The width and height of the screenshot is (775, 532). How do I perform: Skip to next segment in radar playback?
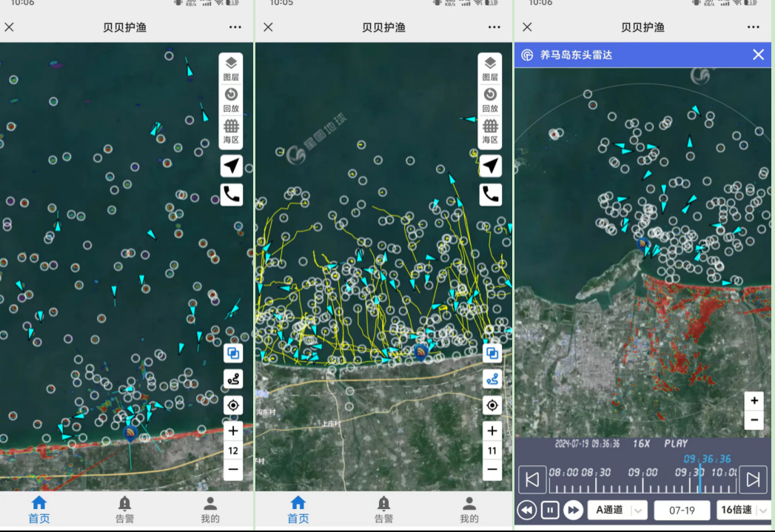pos(753,479)
